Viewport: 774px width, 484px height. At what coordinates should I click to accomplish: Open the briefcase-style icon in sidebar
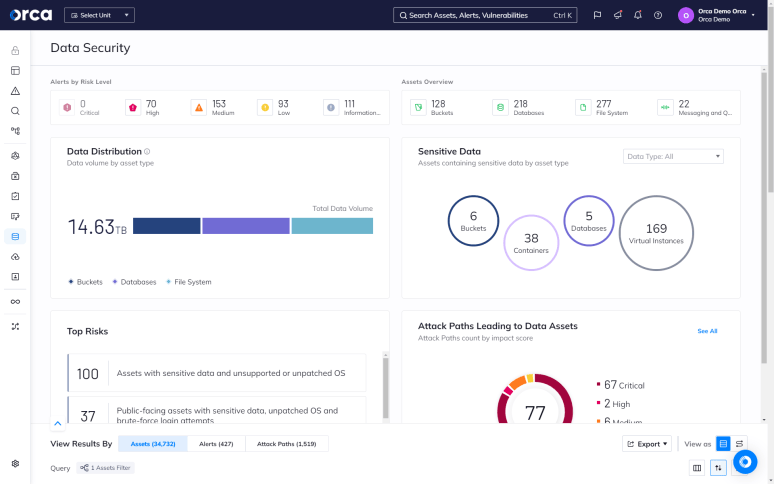pyautogui.click(x=15, y=176)
